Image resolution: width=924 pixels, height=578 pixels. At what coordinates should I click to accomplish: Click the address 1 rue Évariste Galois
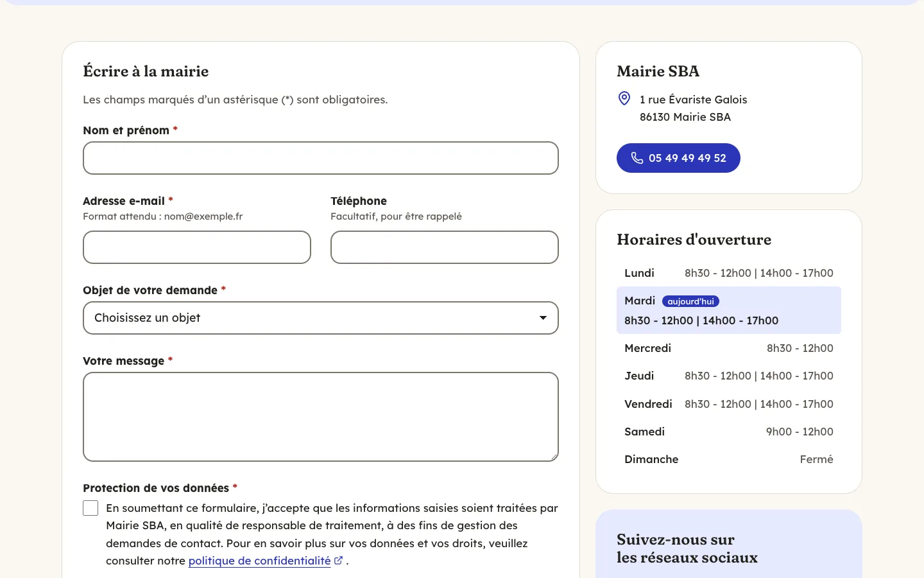coord(693,100)
